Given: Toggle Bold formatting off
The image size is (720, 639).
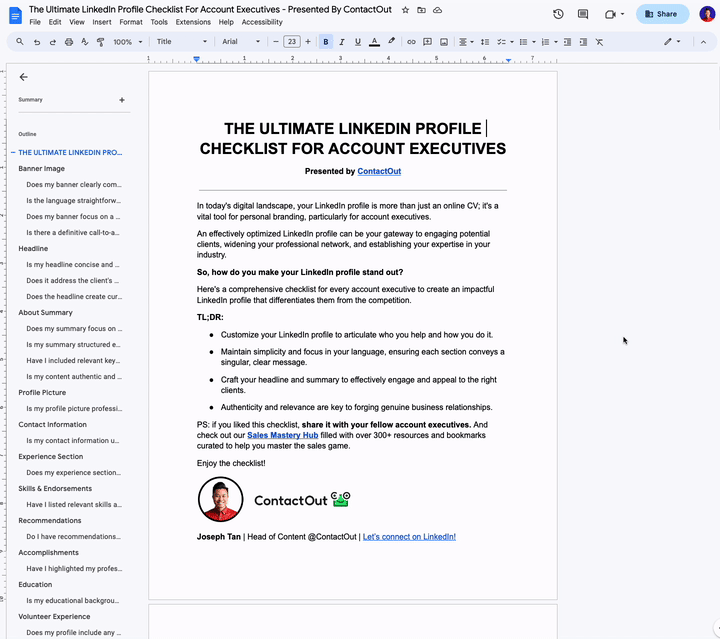Looking at the screenshot, I should [x=326, y=42].
